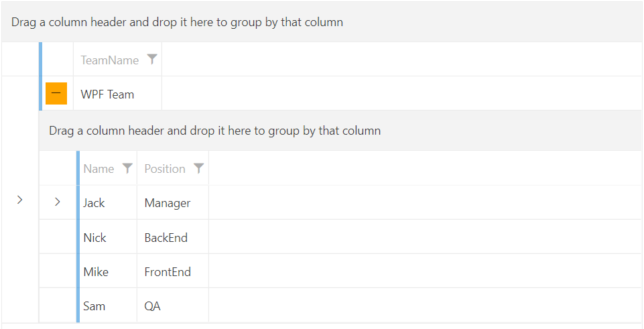Image resolution: width=644 pixels, height=329 pixels.
Task: Select the Jack name cell
Action: (94, 203)
